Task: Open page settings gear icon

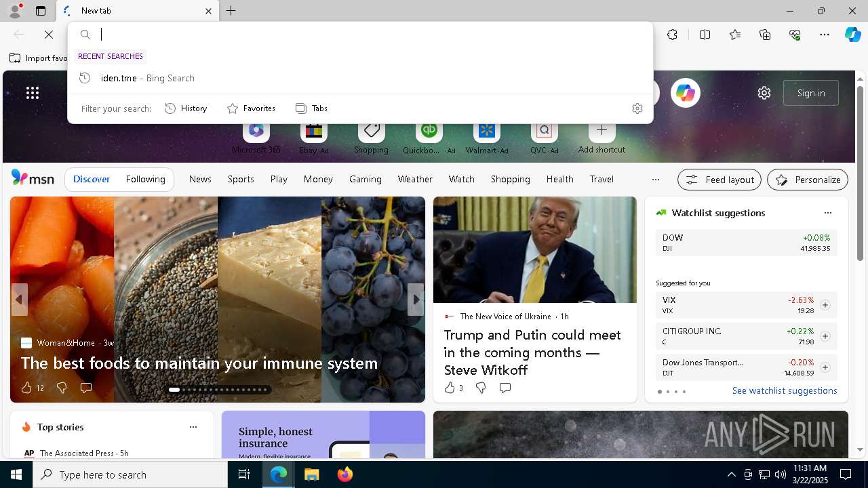Action: click(764, 93)
